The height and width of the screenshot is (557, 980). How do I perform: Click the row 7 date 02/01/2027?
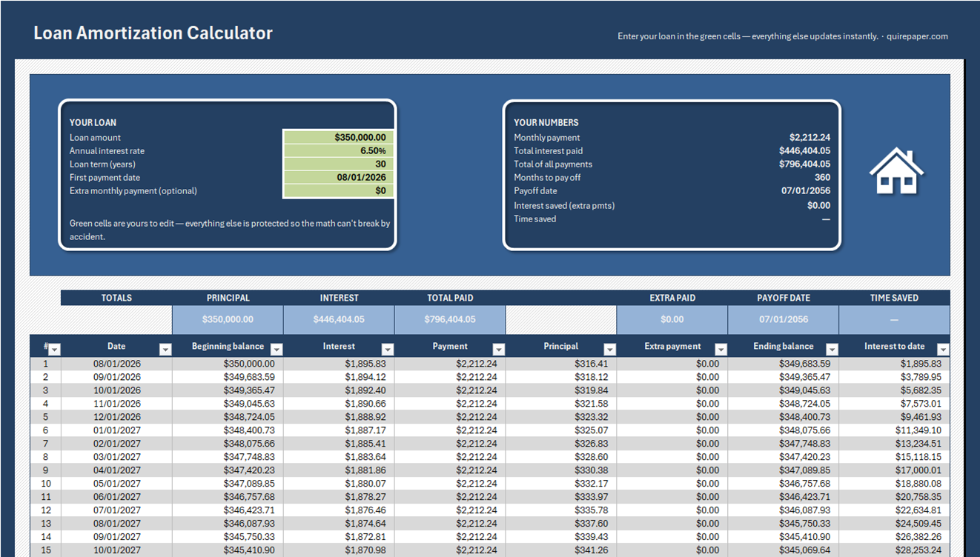coord(116,444)
